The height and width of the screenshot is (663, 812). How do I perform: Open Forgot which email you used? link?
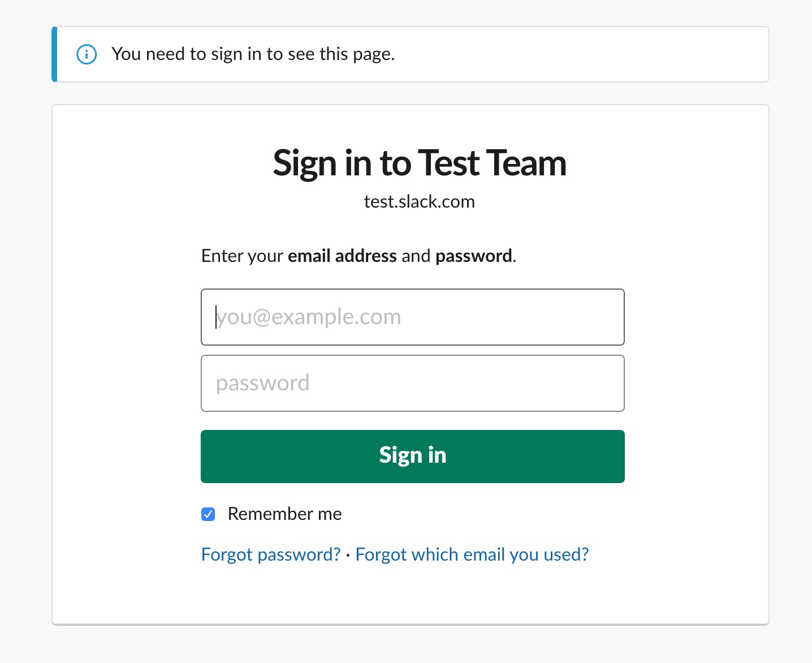click(x=472, y=554)
